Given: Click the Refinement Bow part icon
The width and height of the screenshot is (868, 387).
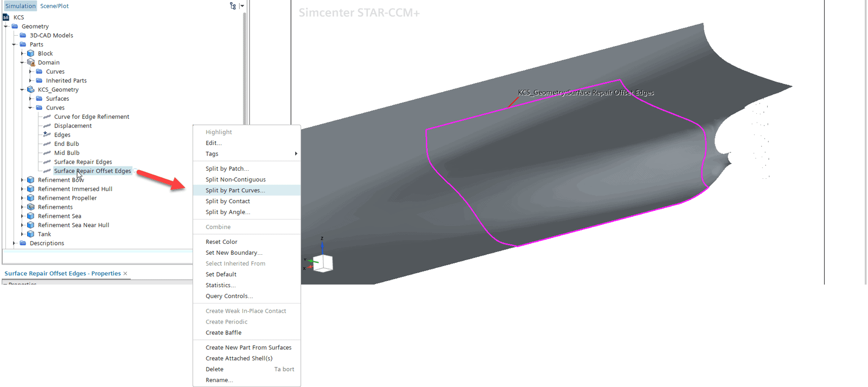Looking at the screenshot, I should [x=31, y=180].
